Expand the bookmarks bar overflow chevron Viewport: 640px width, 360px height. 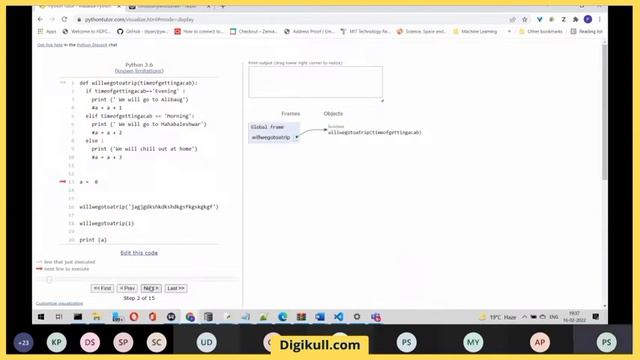[x=509, y=31]
